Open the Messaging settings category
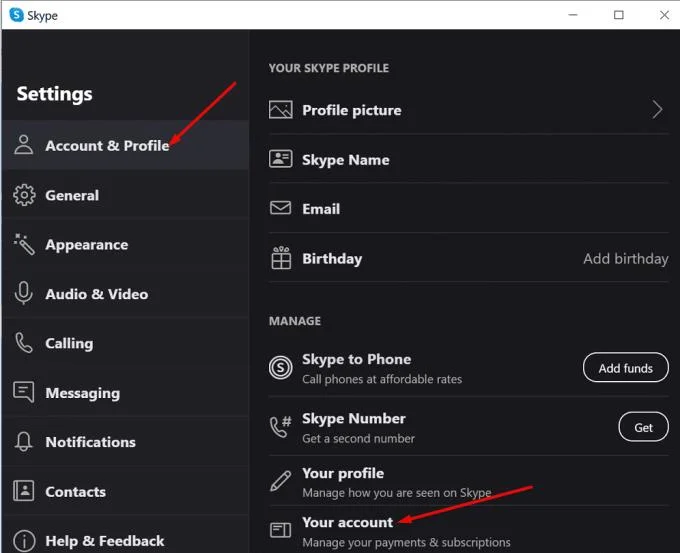This screenshot has width=680, height=553. tap(125, 393)
